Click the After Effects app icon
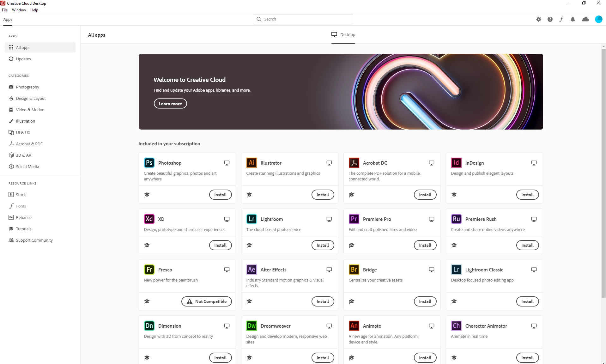606x364 pixels. tap(251, 270)
